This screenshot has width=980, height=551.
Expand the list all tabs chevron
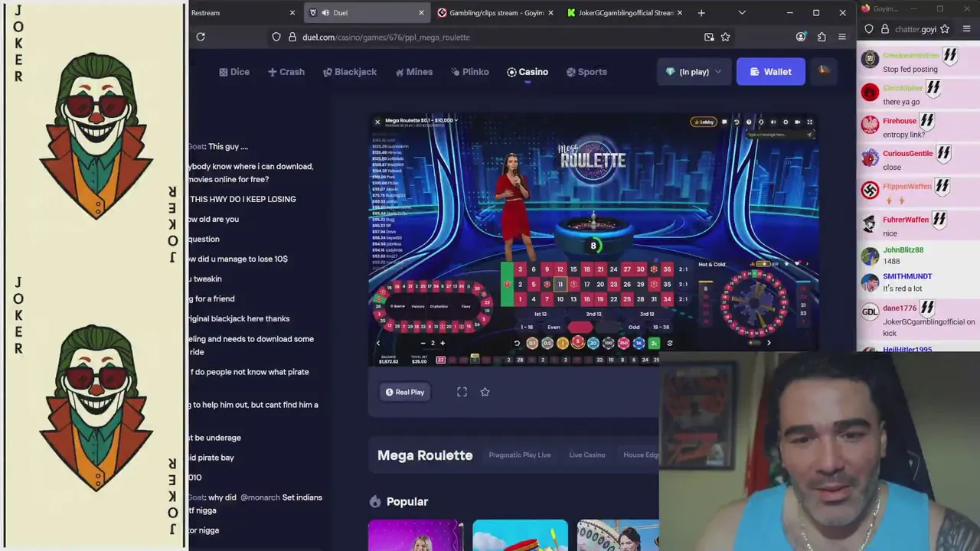pyautogui.click(x=741, y=13)
